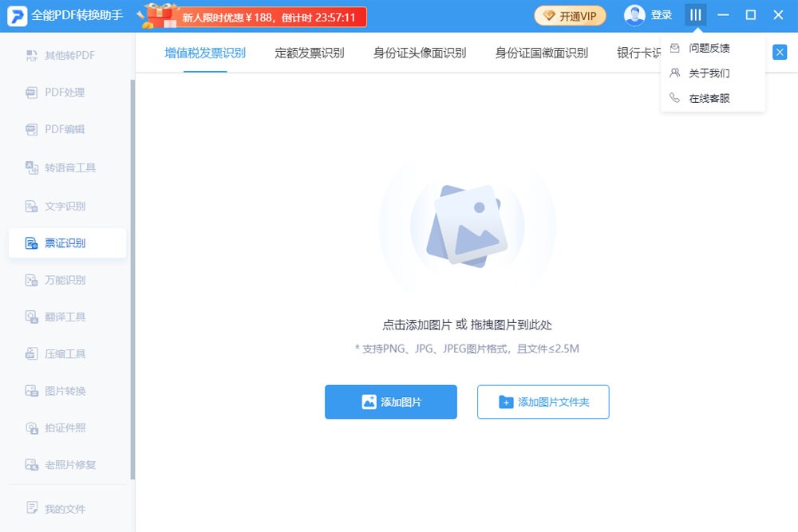Select 关于我们 in the dropdown menu
This screenshot has height=532, width=798.
709,73
